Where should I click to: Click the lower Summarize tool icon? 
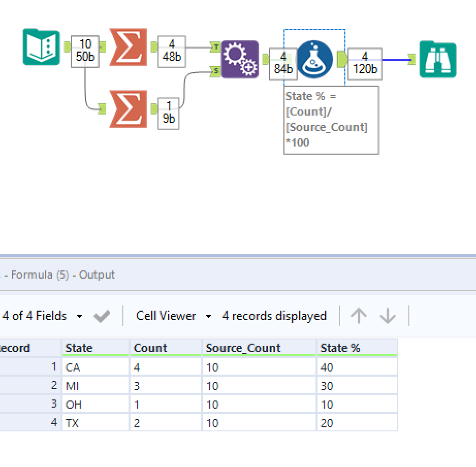point(128,109)
